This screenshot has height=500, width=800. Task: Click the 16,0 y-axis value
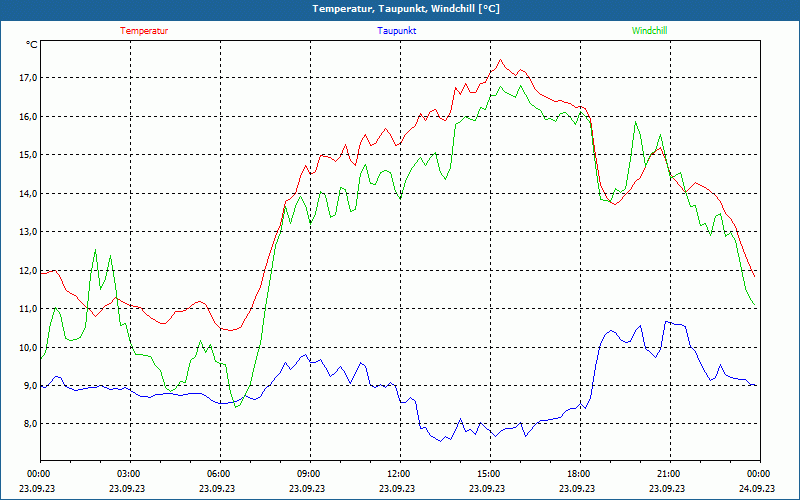click(28, 116)
